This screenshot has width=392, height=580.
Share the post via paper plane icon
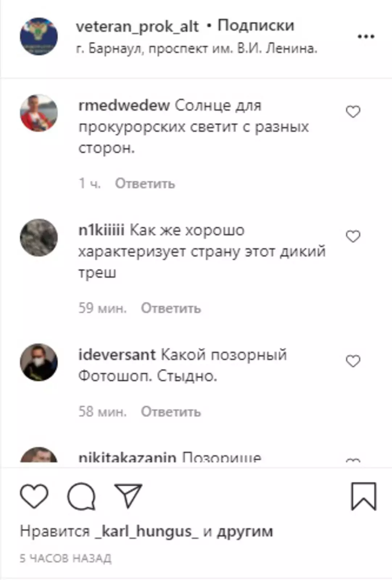click(128, 496)
